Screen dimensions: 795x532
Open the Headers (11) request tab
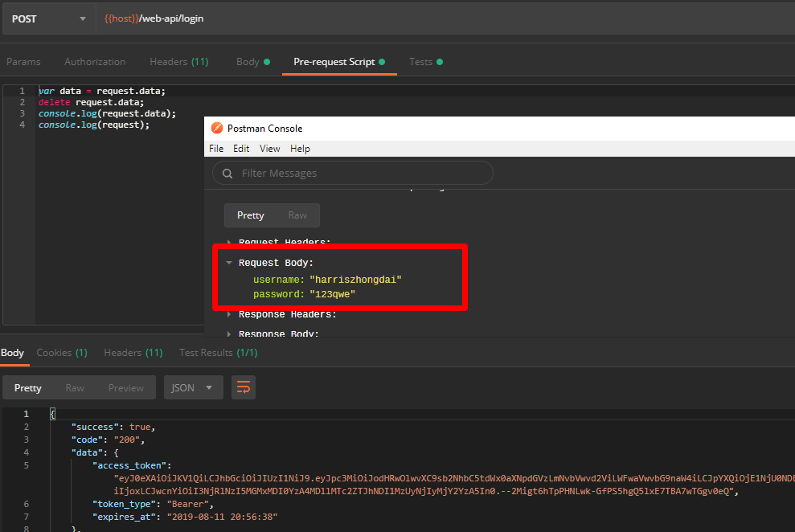coord(179,62)
